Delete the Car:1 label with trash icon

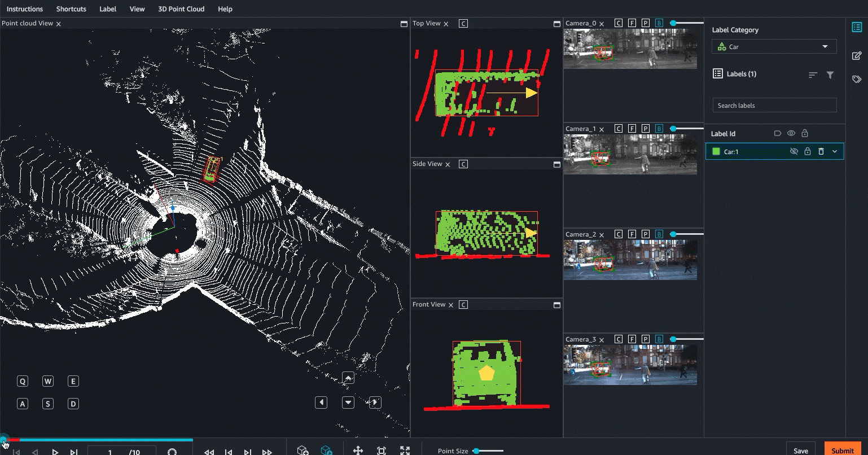click(821, 151)
